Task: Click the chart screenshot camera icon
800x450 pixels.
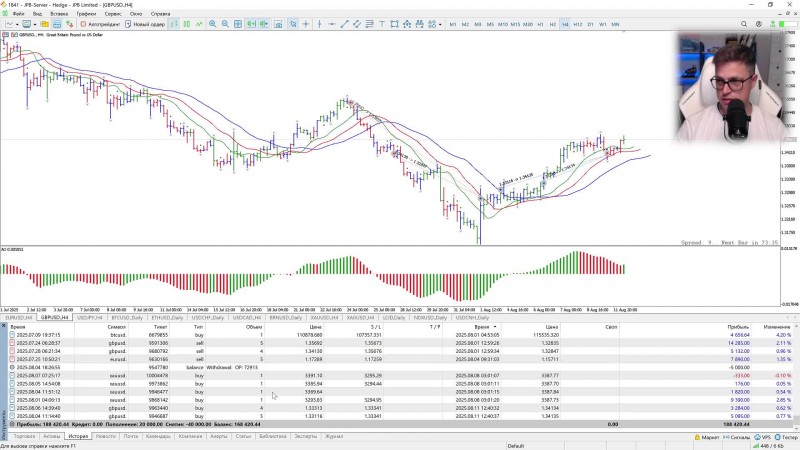Action: (278, 24)
